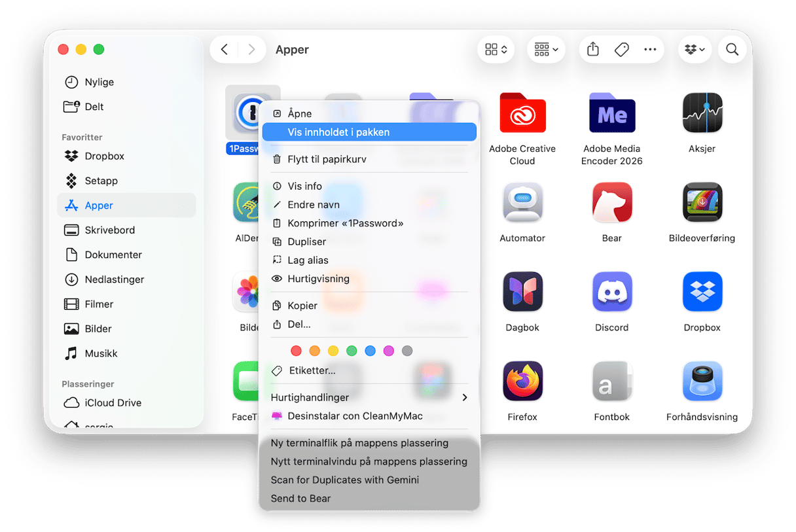Choose Dupliser in the context menu

(x=370, y=241)
